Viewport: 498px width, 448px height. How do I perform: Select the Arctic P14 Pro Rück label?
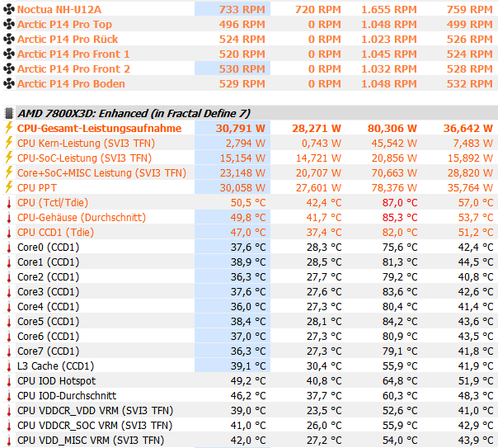(x=68, y=39)
